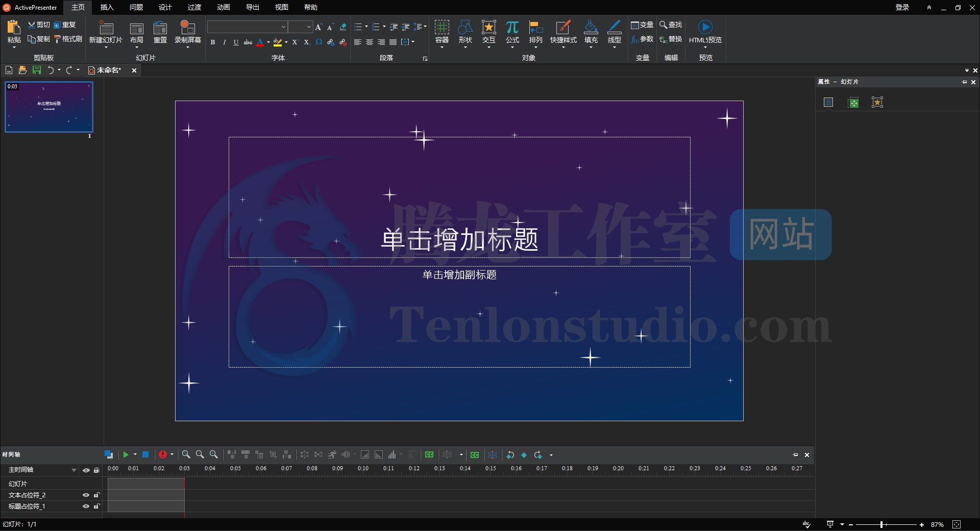Click the Variables (变量) button
980x531 pixels.
(x=642, y=25)
